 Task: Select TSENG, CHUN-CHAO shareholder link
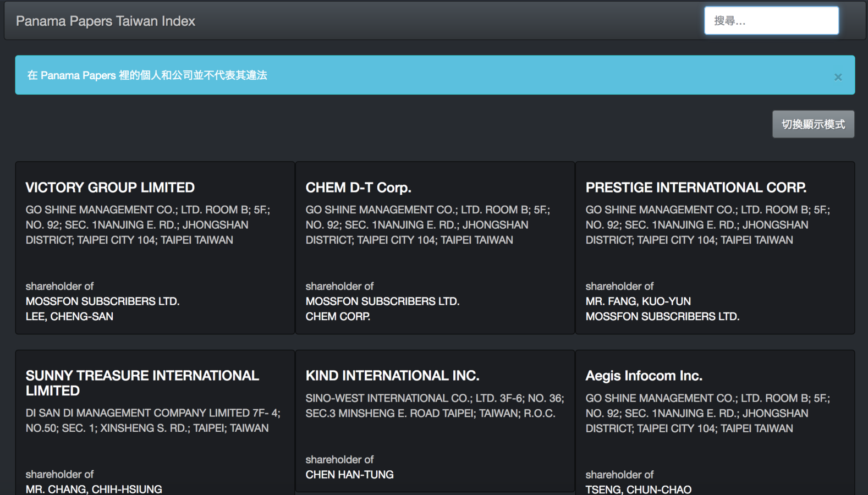[638, 489]
